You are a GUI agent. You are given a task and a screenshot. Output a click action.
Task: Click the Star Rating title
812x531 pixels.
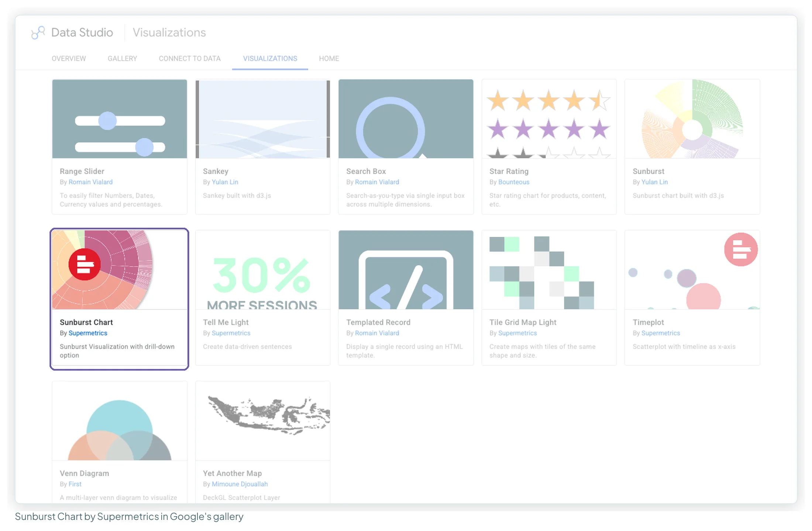[x=509, y=171]
